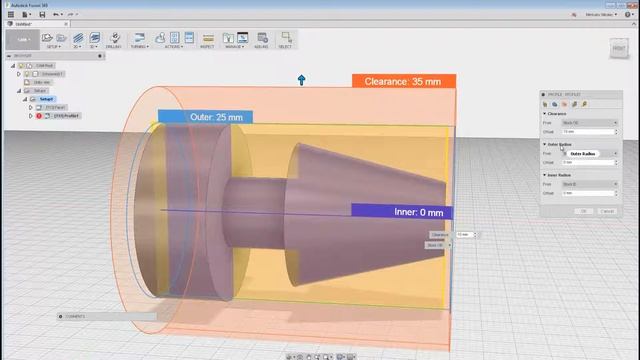The width and height of the screenshot is (640, 360).
Task: Click the Drilling tool icon
Action: click(115, 38)
